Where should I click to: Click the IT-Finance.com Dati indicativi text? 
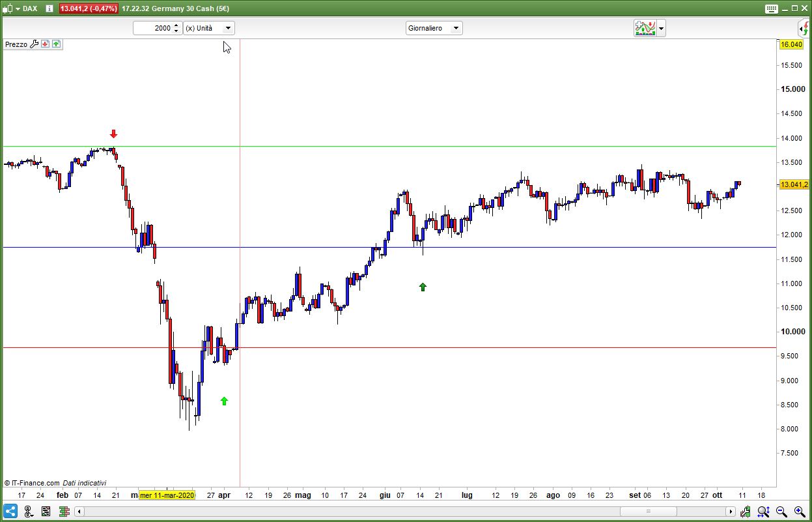[55, 483]
